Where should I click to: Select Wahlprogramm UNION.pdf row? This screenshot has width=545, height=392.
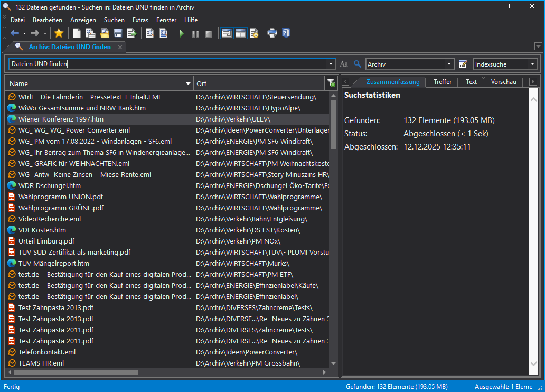168,197
